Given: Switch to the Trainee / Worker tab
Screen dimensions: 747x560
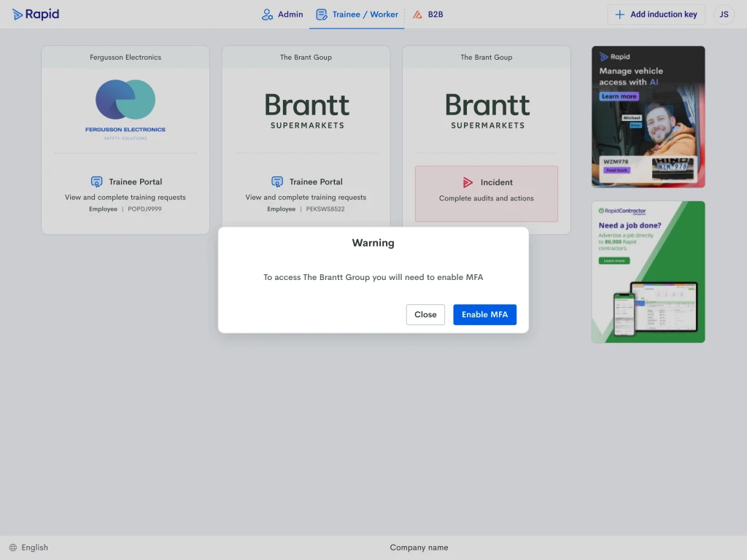Looking at the screenshot, I should (357, 15).
